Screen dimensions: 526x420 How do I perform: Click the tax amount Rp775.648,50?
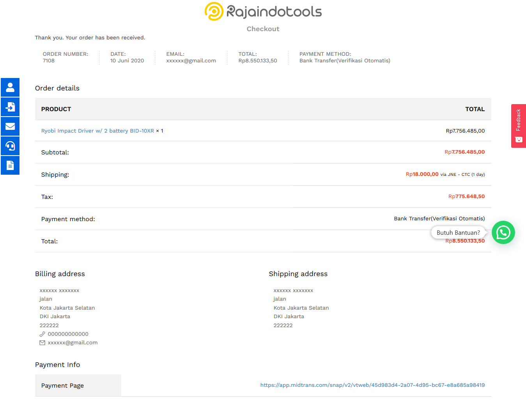(x=467, y=196)
